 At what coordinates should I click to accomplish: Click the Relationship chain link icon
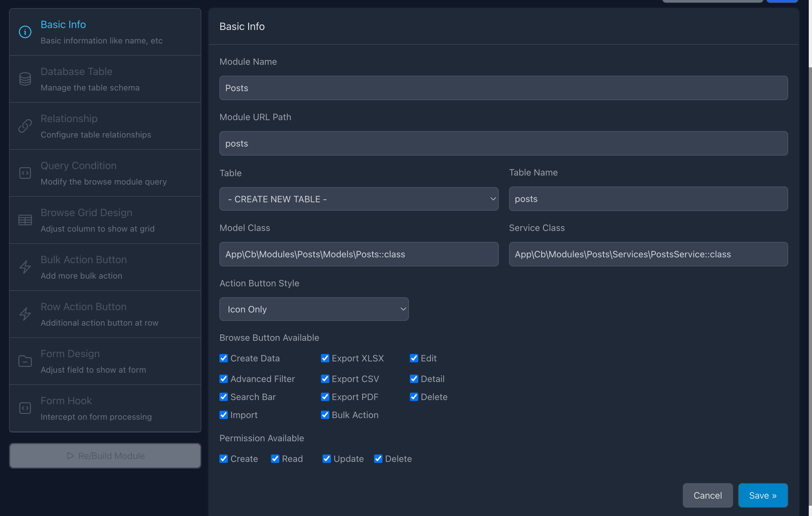point(25,126)
